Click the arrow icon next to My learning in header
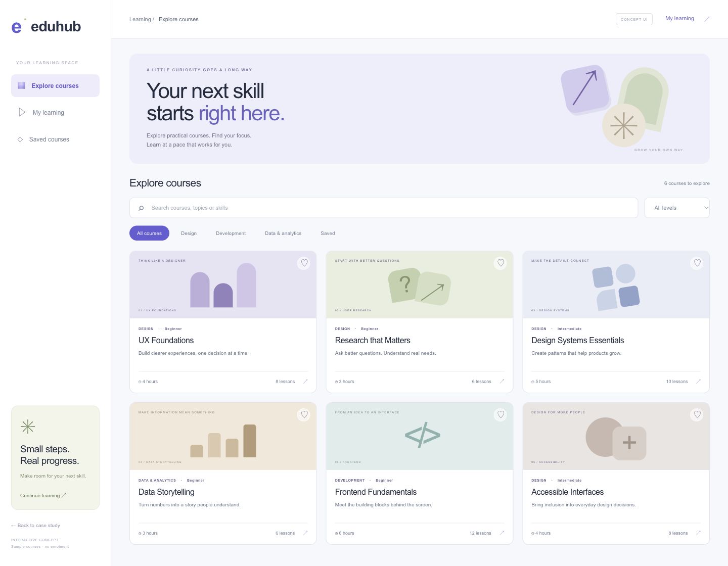This screenshot has width=728, height=566. (707, 19)
